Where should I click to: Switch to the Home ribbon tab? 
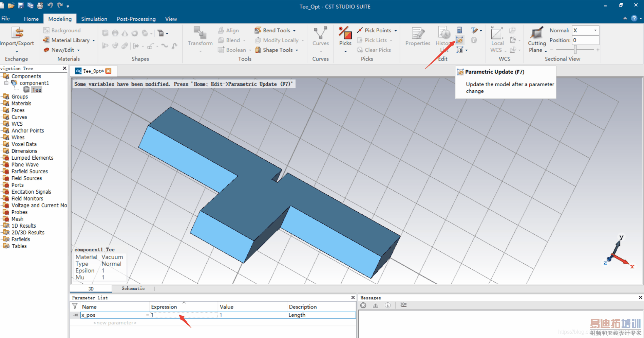[31, 19]
